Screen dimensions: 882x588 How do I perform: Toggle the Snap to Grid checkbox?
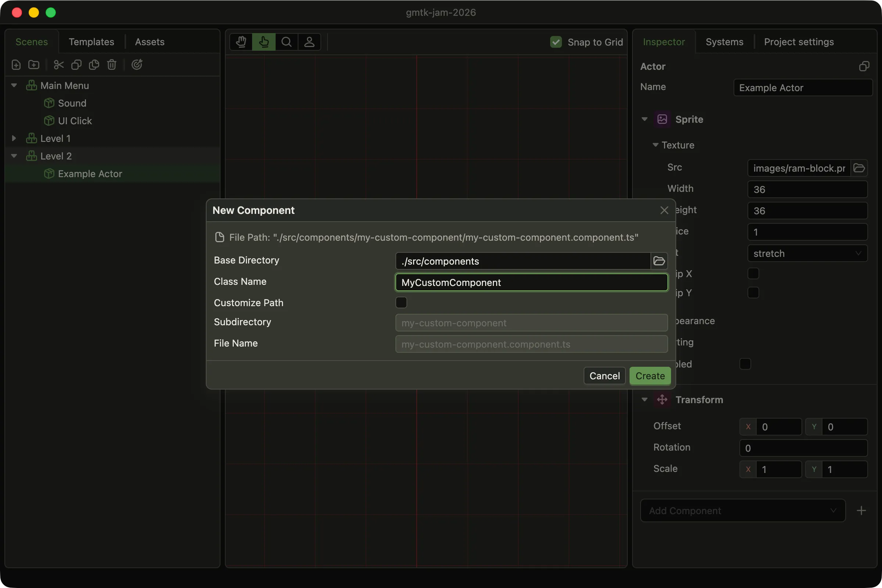tap(556, 42)
